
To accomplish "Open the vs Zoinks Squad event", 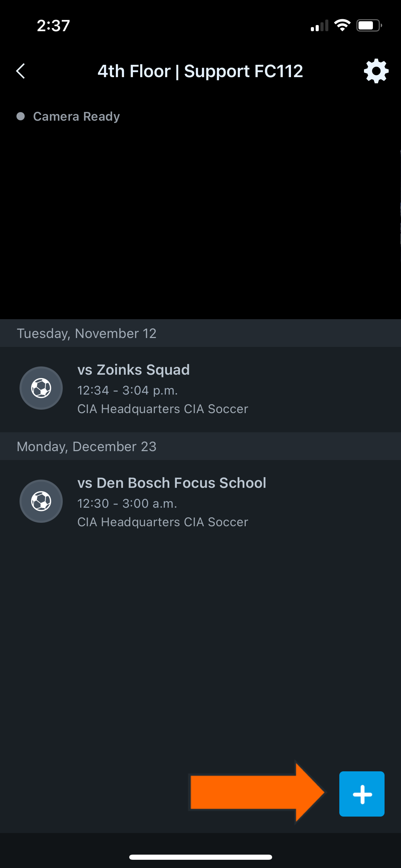I will [x=200, y=388].
